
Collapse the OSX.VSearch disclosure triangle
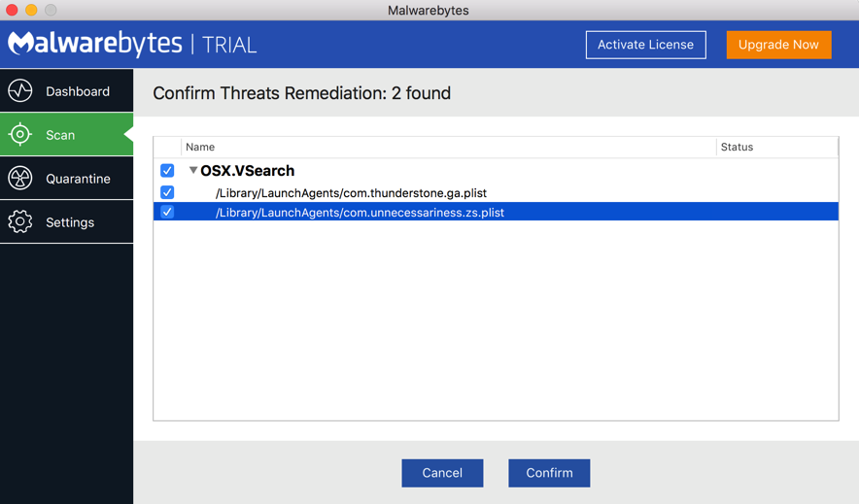click(192, 171)
